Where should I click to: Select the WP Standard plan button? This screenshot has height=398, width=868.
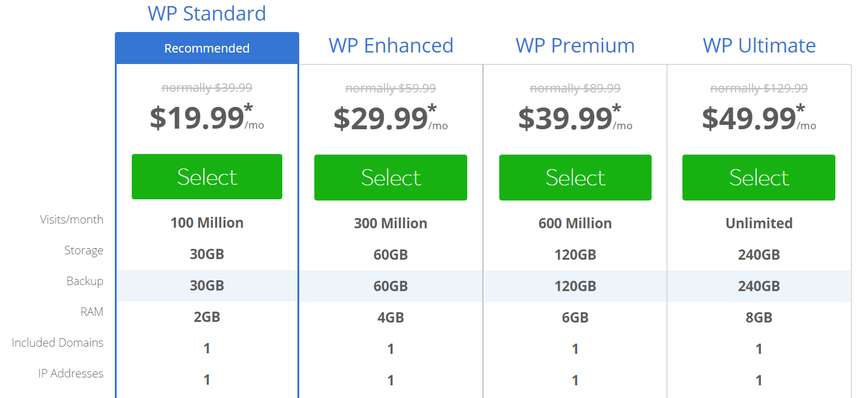207,177
